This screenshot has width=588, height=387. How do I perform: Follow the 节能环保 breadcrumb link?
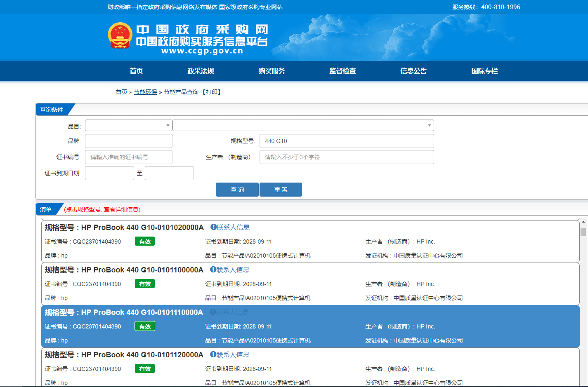click(145, 92)
